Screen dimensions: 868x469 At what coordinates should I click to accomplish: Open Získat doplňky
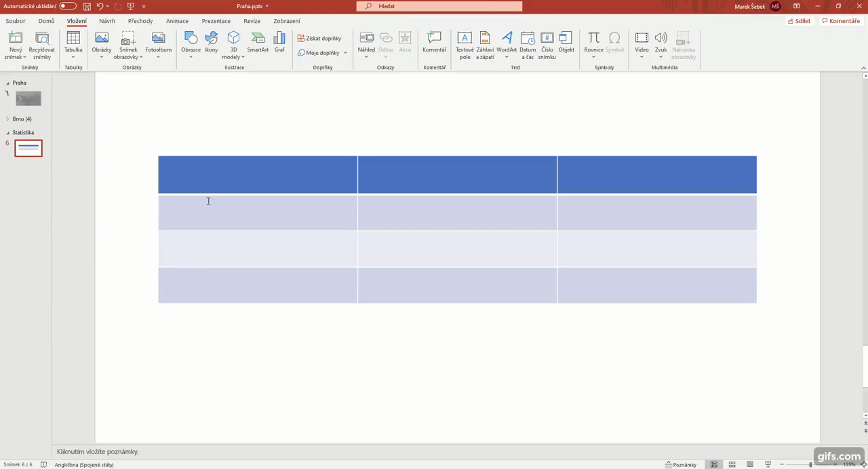click(x=319, y=38)
